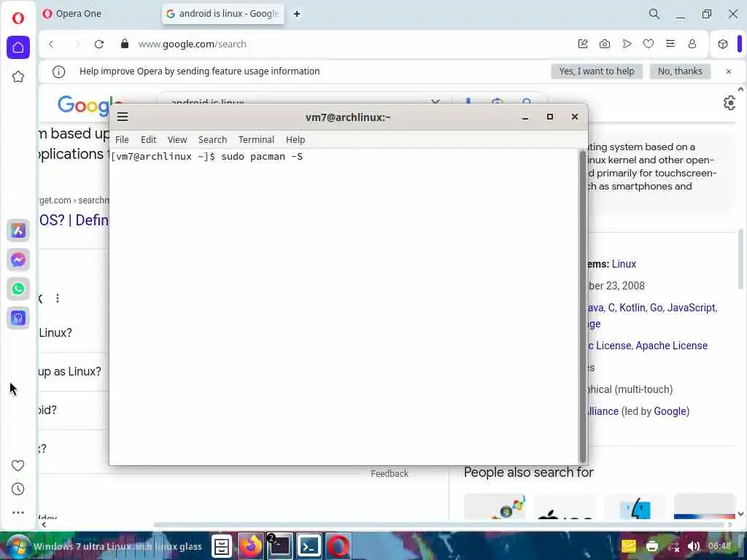The image size is (747, 560).
Task: Switch to the terminal taskbar button with badge
Action: 279,545
